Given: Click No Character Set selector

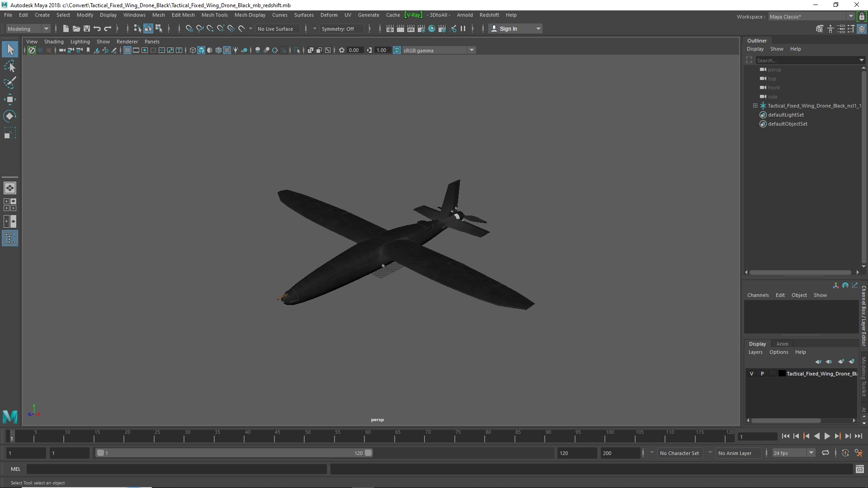Looking at the screenshot, I should pyautogui.click(x=679, y=453).
